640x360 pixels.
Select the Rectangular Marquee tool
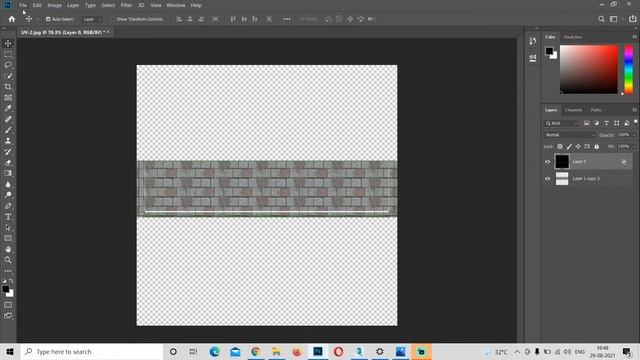(x=8, y=54)
